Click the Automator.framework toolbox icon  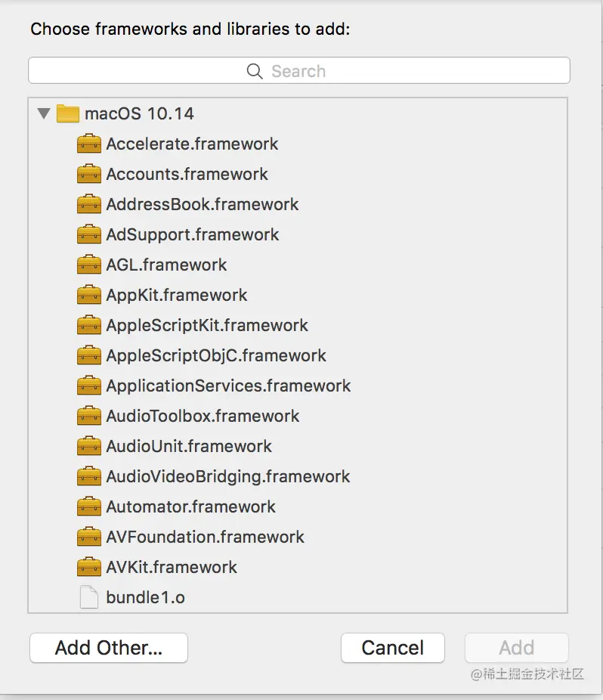(x=89, y=506)
